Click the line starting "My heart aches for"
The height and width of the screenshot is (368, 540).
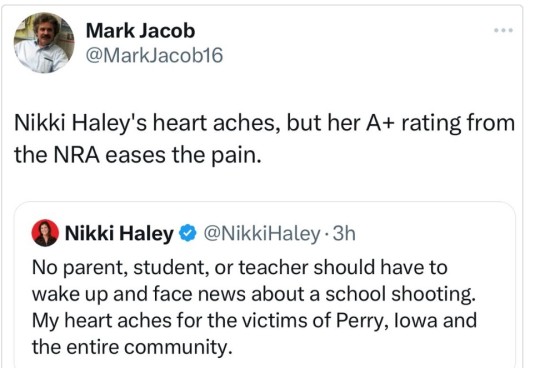tap(255, 320)
